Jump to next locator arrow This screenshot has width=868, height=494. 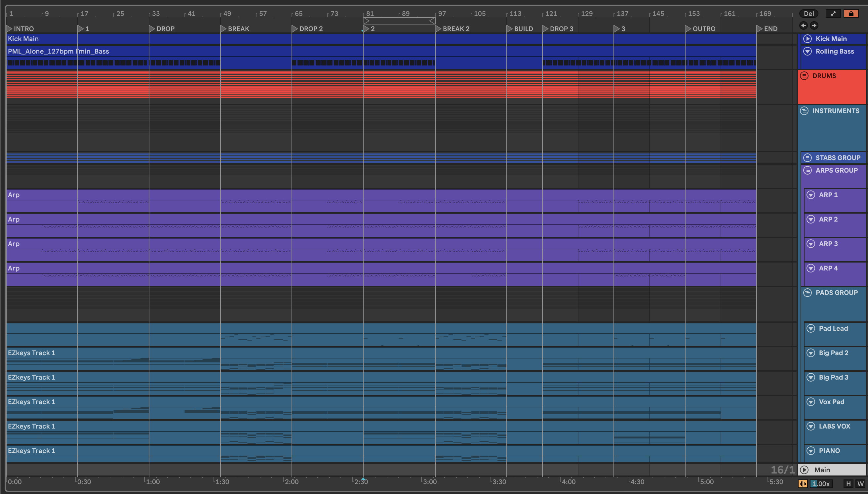[814, 25]
